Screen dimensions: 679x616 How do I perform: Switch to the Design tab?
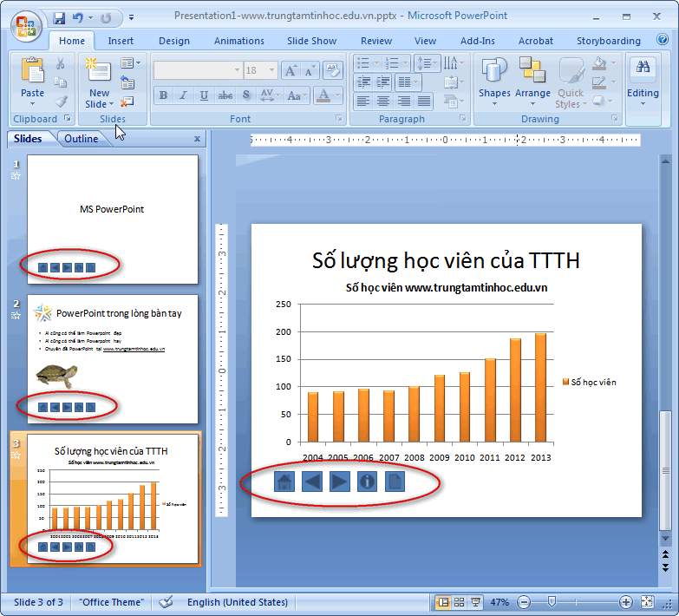tap(174, 41)
